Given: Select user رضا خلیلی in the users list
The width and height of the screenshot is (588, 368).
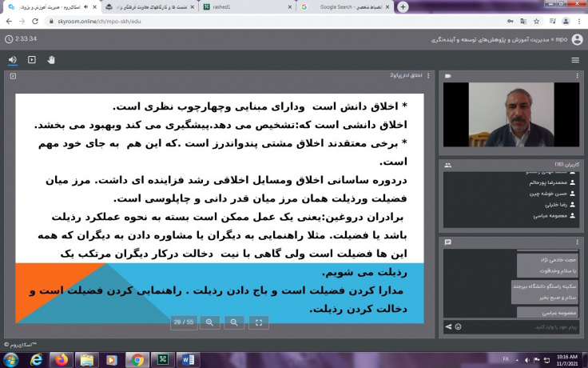Looking at the screenshot, I should click(x=551, y=204).
